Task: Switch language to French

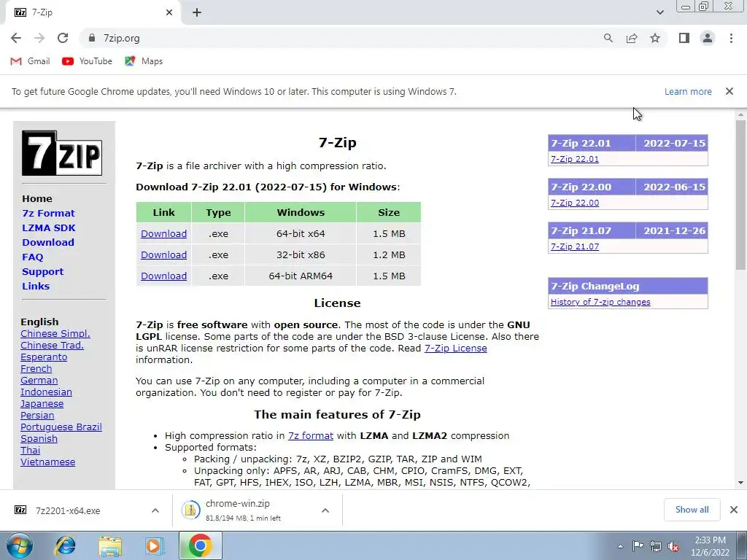Action: pos(36,368)
